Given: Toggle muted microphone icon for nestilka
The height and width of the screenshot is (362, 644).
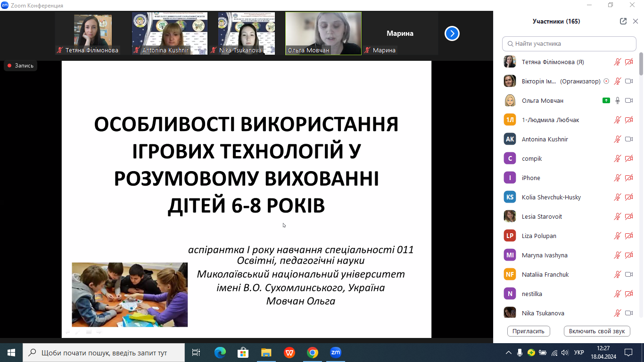Looking at the screenshot, I should click(617, 294).
